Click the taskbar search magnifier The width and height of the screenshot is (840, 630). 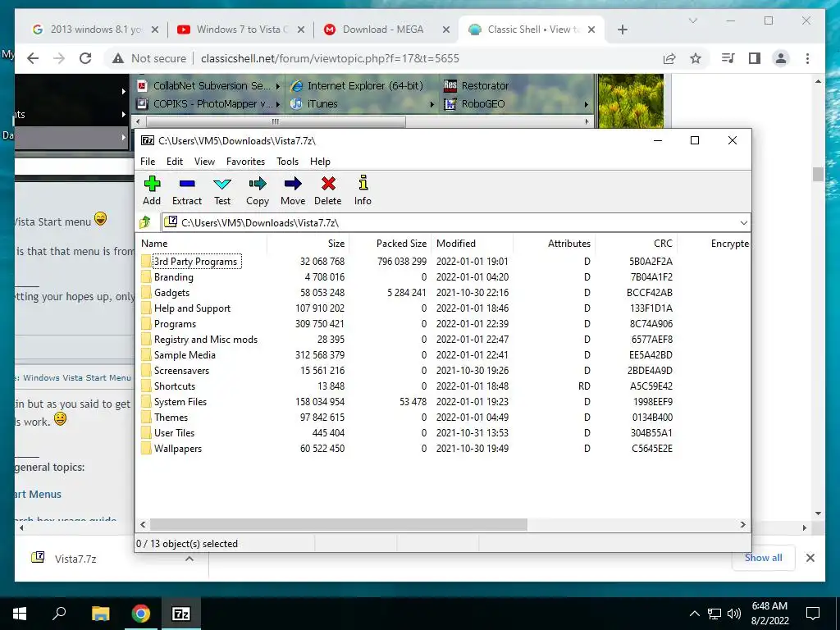point(59,613)
